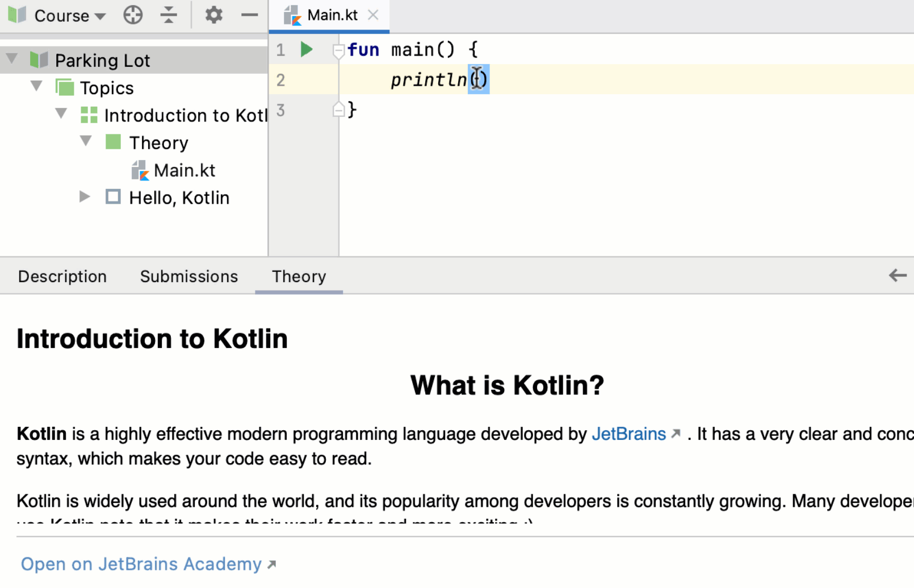Switch to the Description tab
The width and height of the screenshot is (914, 588).
[62, 276]
